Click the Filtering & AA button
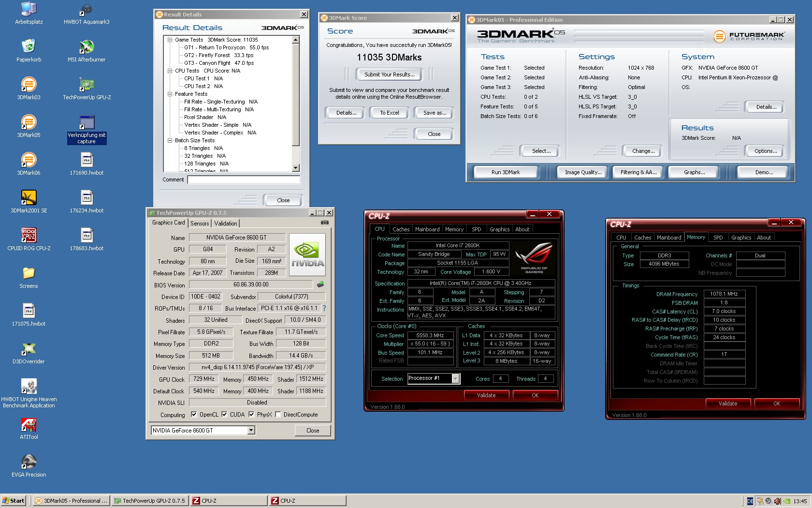 pyautogui.click(x=638, y=172)
